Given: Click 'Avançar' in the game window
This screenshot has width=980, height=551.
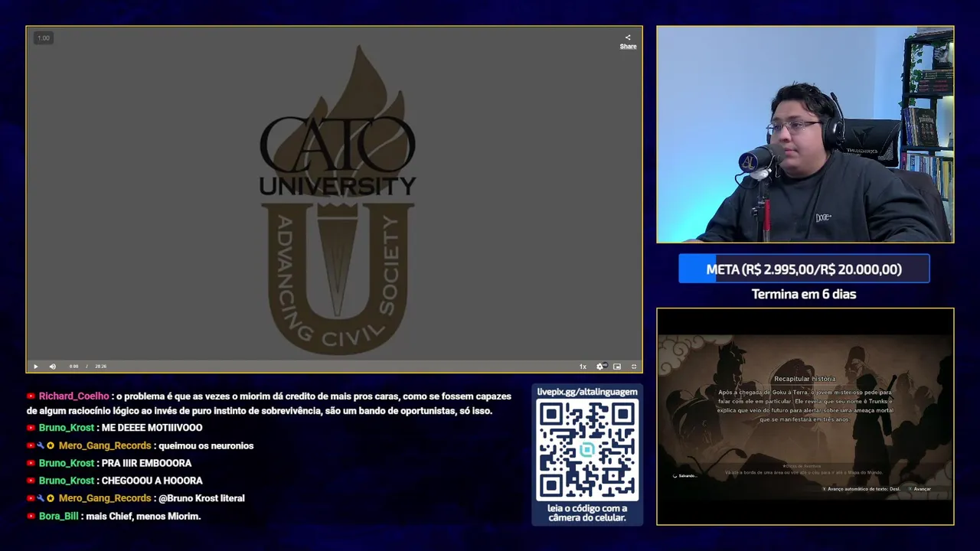Looking at the screenshot, I should [x=922, y=489].
